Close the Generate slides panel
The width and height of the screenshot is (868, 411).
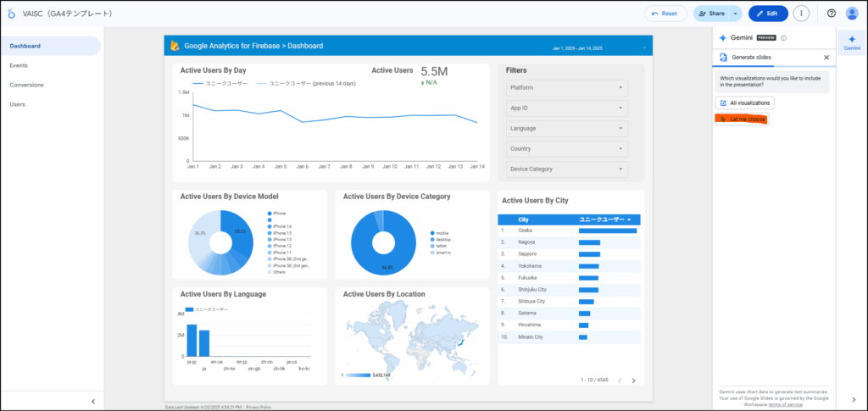point(826,57)
